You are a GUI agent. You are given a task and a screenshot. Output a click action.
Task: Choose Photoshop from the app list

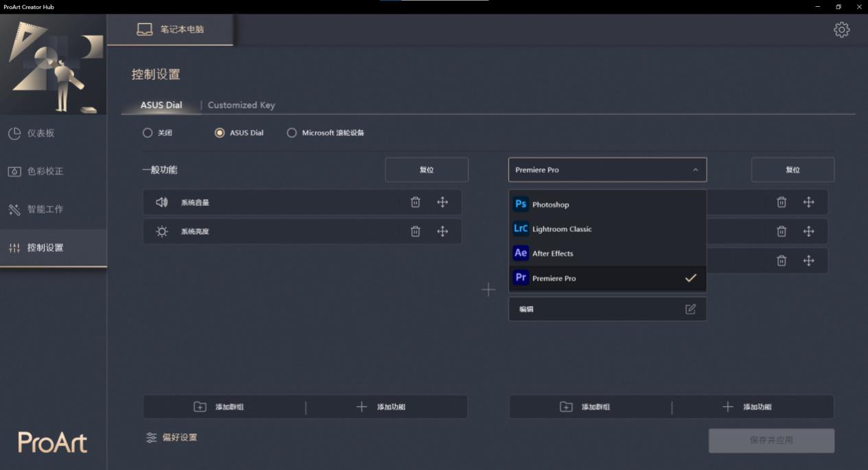(x=550, y=204)
